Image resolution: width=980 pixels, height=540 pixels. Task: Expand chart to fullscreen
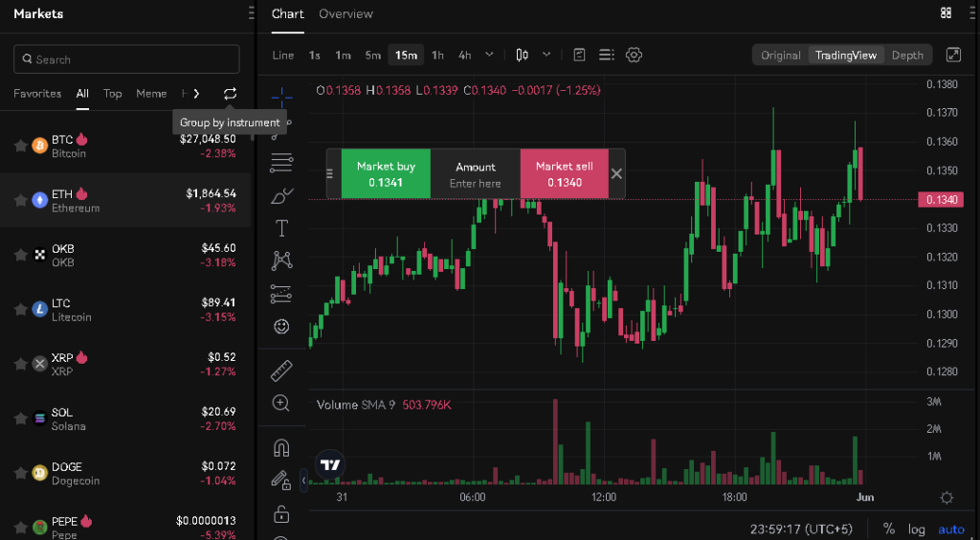click(x=953, y=55)
